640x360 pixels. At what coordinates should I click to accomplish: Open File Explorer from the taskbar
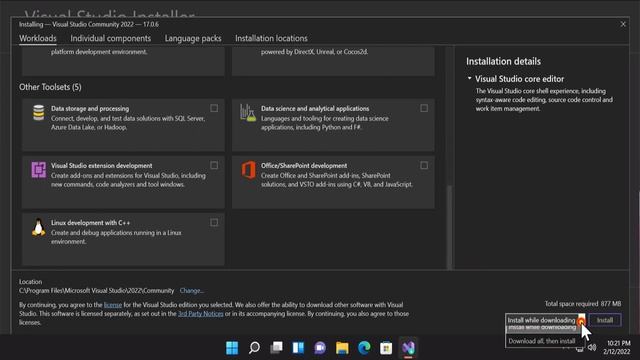pyautogui.click(x=342, y=348)
